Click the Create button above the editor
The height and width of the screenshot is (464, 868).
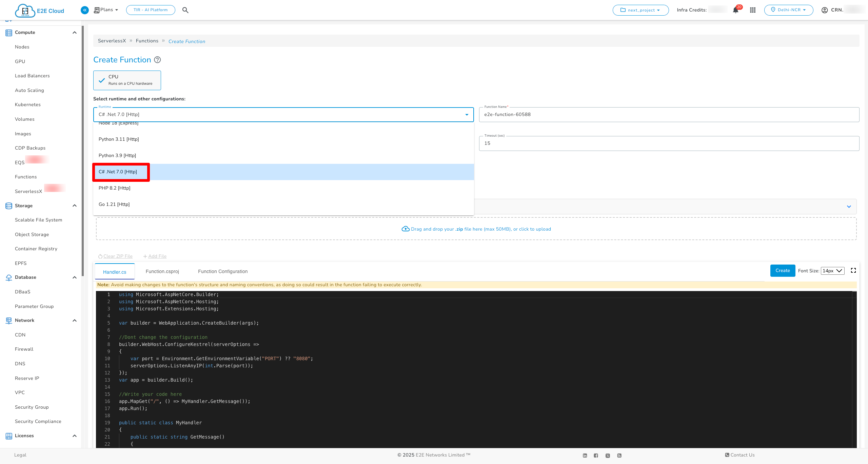[x=782, y=270]
